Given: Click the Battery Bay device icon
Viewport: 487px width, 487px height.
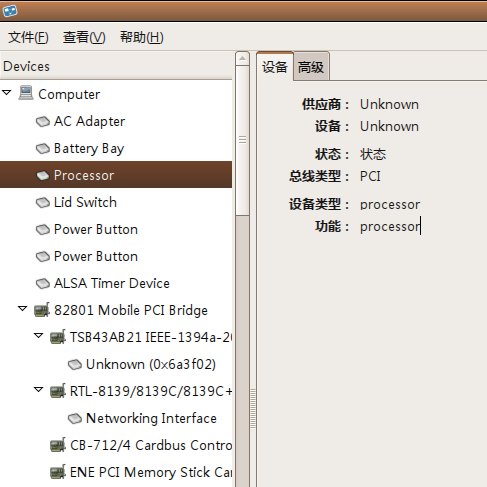Looking at the screenshot, I should [x=43, y=148].
